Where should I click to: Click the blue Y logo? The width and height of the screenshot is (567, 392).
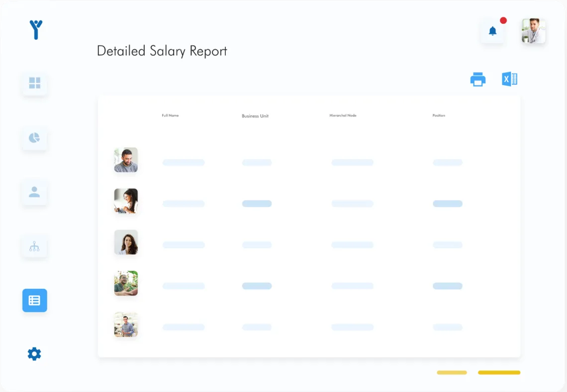[x=36, y=30]
